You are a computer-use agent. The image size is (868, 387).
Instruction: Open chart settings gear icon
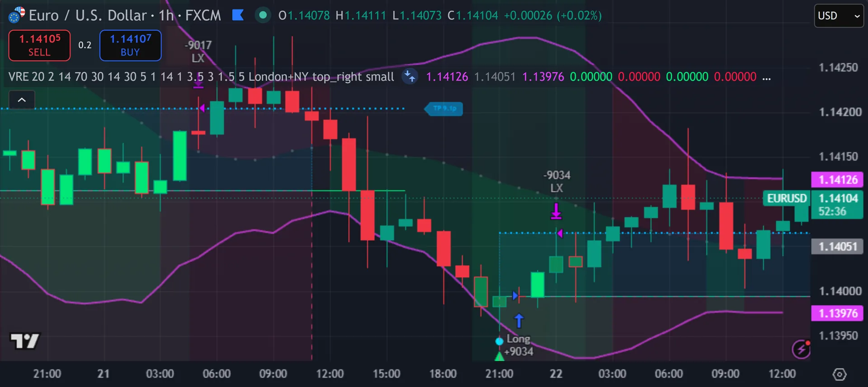tap(840, 374)
